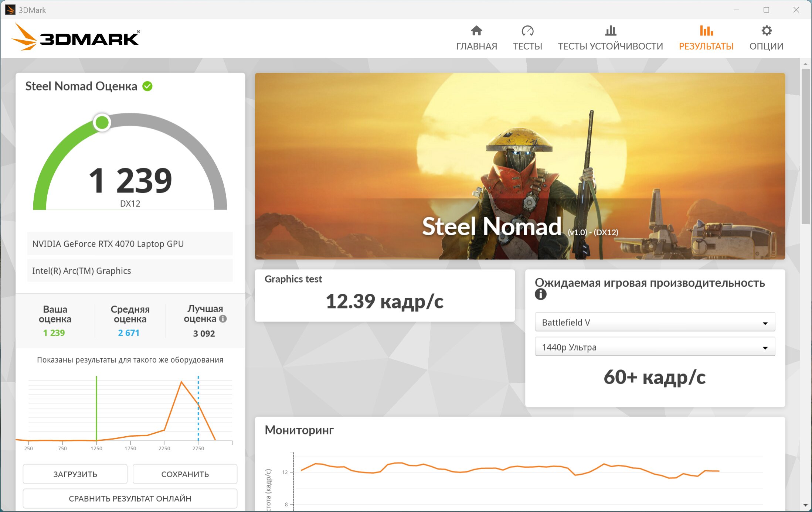Expand the 1440p Ультра resolution dropdown
This screenshot has width=812, height=512.
pos(655,347)
